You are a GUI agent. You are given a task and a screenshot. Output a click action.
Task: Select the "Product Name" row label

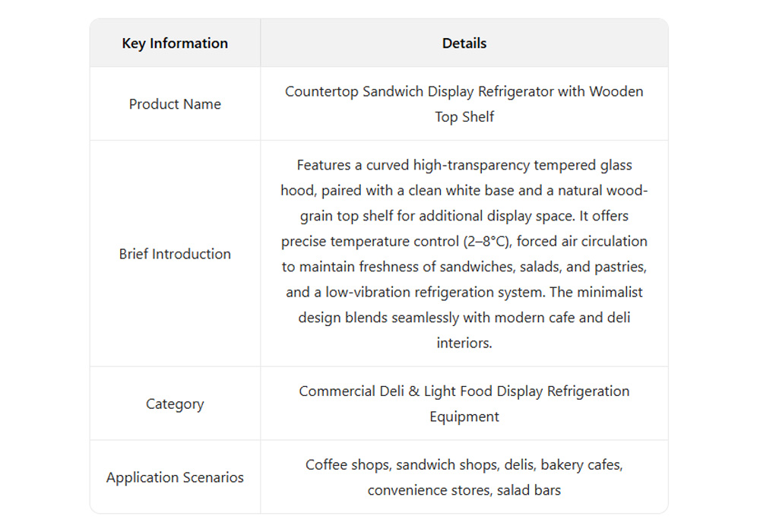[x=175, y=104]
